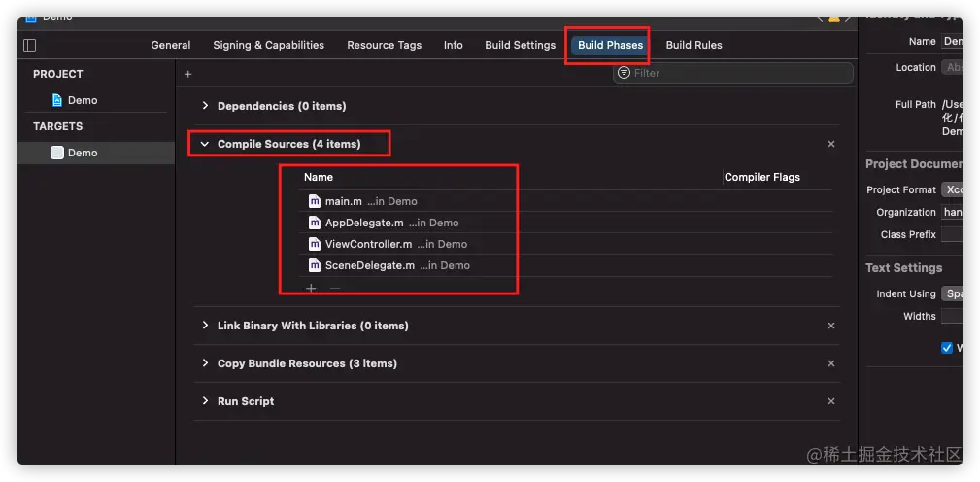Switch to the Info tab
The width and height of the screenshot is (980, 482).
coord(454,45)
